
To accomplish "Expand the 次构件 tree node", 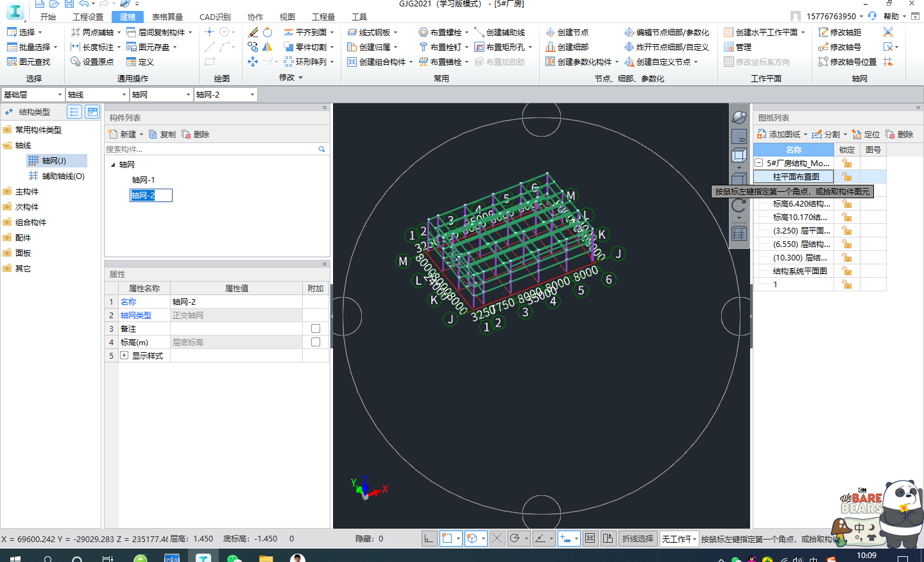I will 7,207.
